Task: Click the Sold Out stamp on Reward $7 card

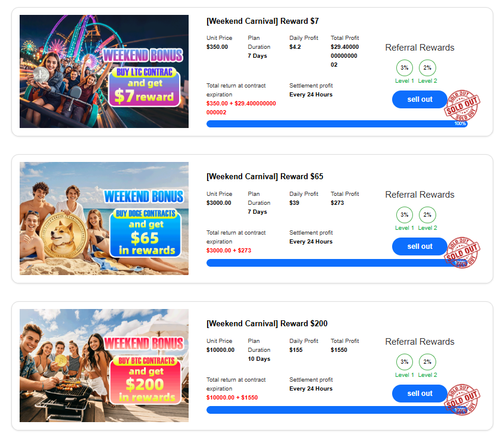Action: pos(463,107)
